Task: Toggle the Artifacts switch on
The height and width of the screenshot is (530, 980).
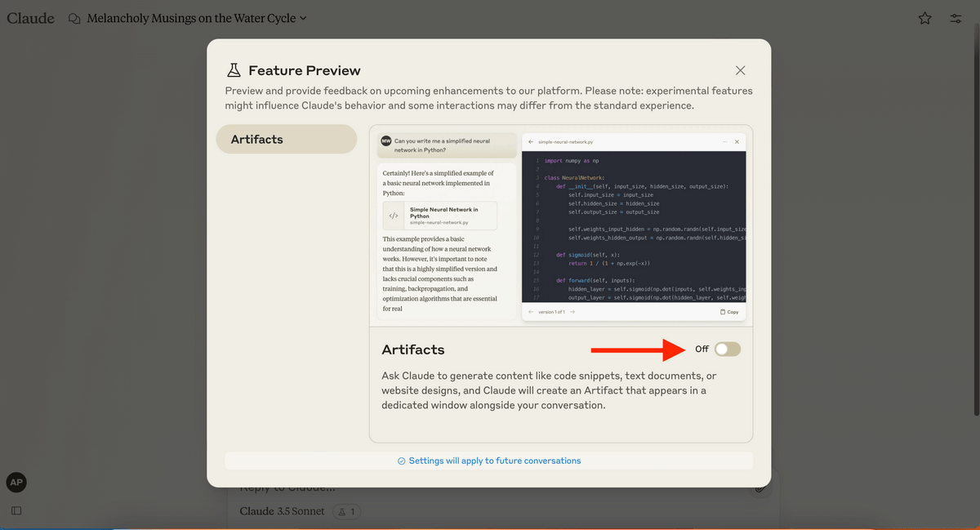Action: pyautogui.click(x=728, y=349)
